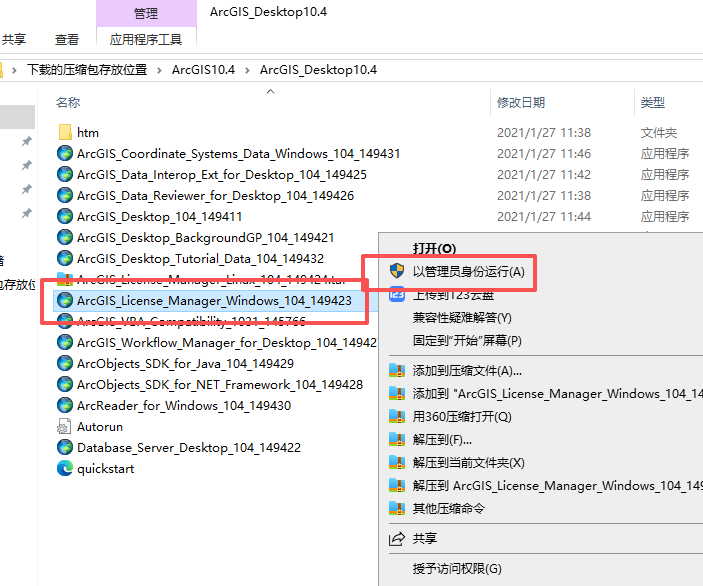703x586 pixels.
Task: Choose 打开(O) from the context menu
Action: [434, 248]
